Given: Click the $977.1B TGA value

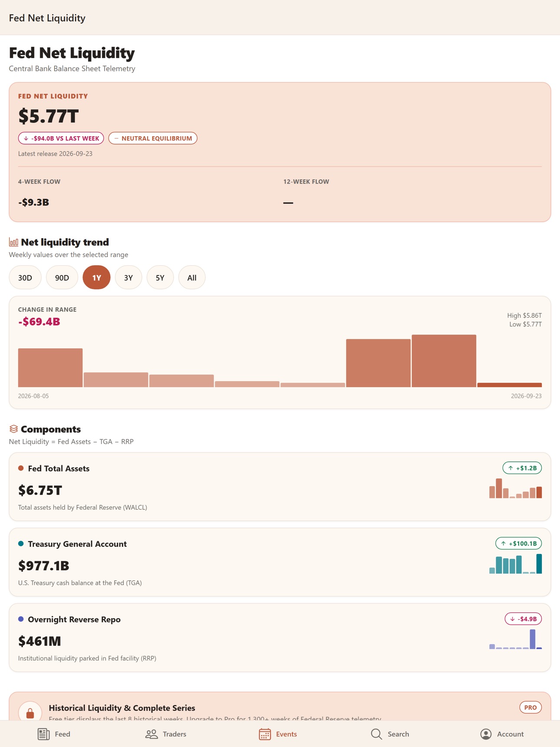Looking at the screenshot, I should pyautogui.click(x=44, y=566).
